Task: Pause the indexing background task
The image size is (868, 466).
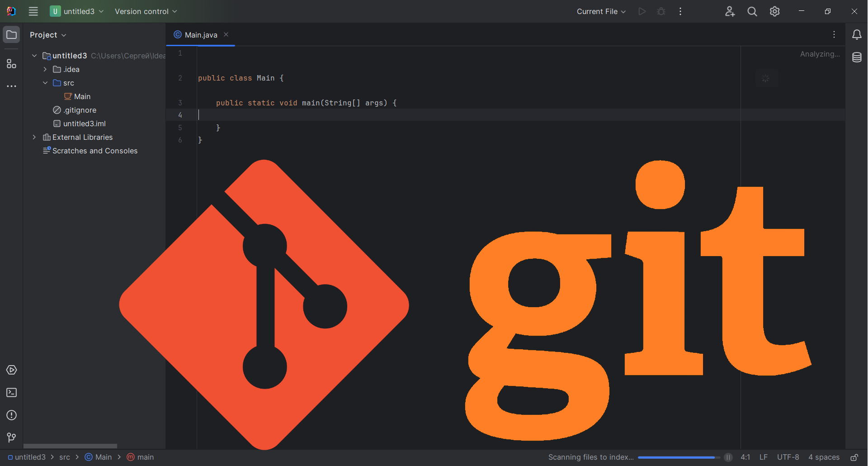Action: pyautogui.click(x=728, y=457)
